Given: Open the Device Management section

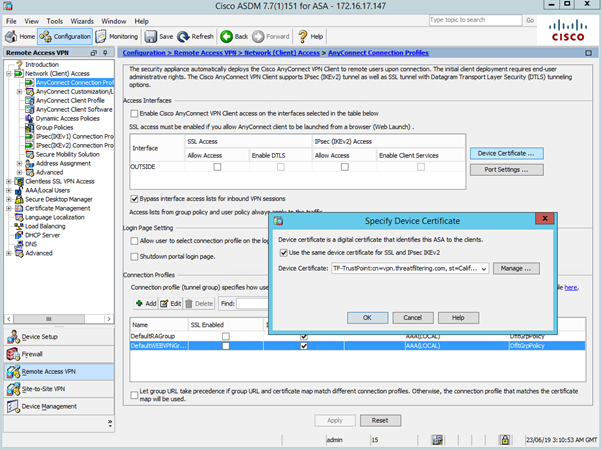Looking at the screenshot, I should 49,406.
